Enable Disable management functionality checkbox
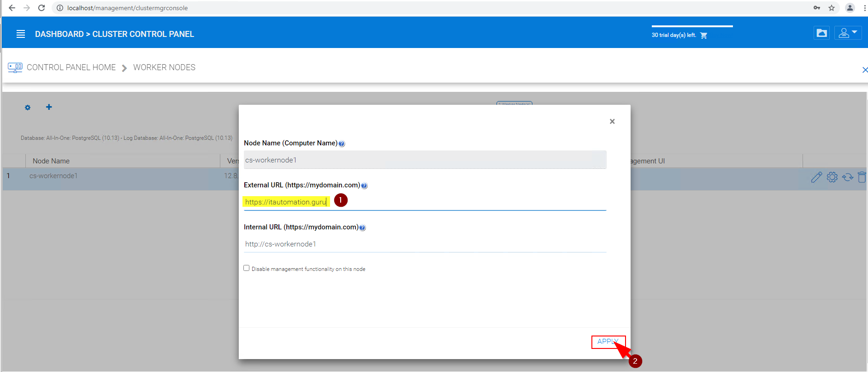The image size is (868, 372). coord(247,268)
